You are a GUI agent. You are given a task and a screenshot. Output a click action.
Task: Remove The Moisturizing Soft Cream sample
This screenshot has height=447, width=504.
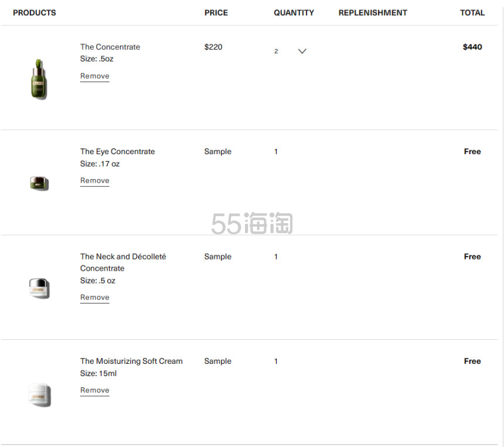(x=95, y=390)
